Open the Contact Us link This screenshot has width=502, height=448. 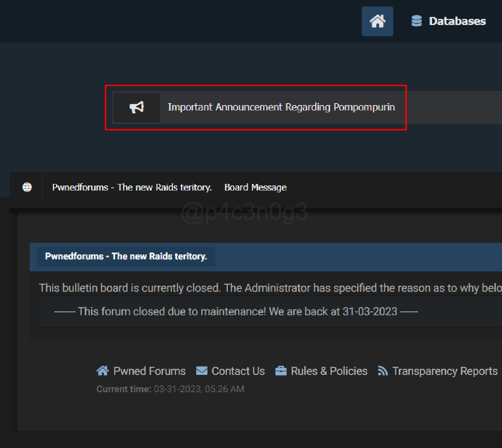click(238, 371)
